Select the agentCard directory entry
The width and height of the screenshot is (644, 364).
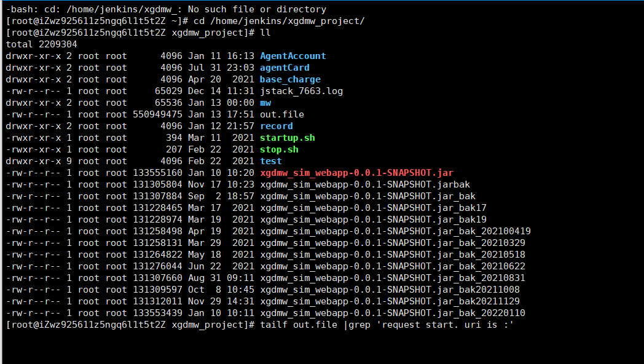click(x=285, y=68)
